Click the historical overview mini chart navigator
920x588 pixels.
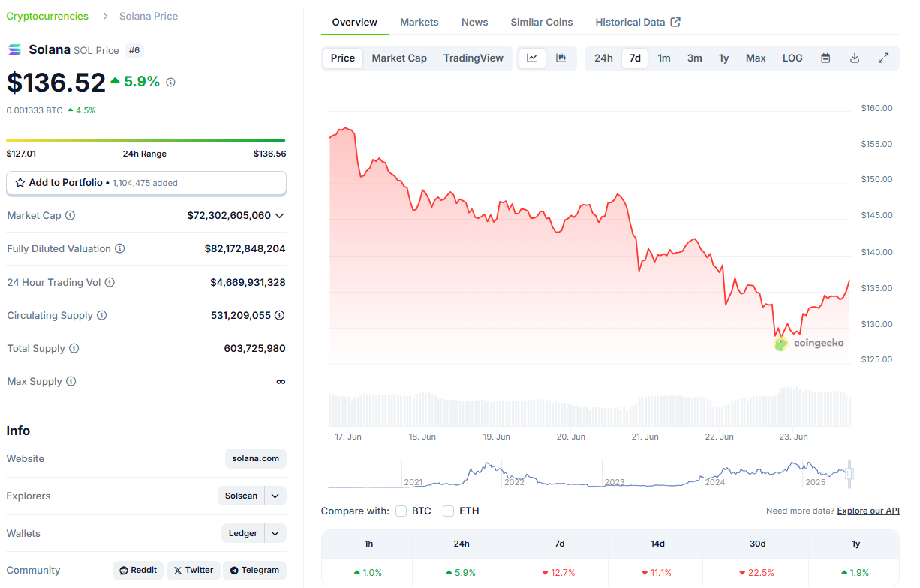[589, 474]
